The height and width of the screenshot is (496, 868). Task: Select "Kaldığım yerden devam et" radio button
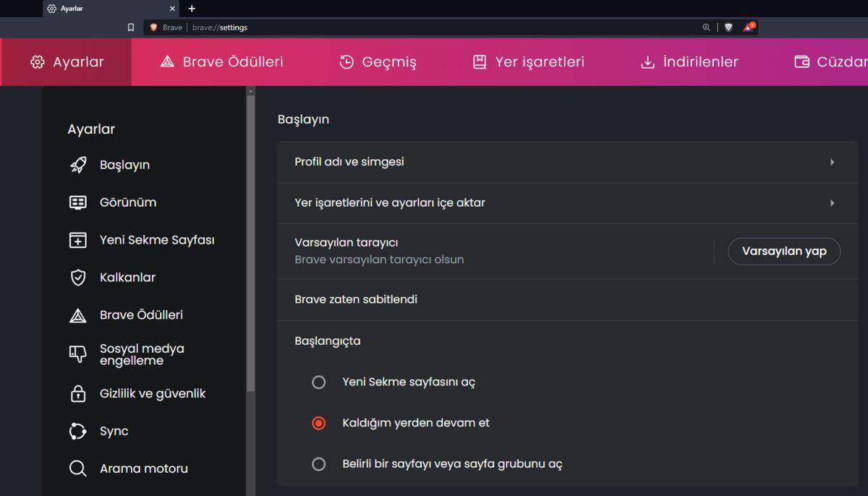pyautogui.click(x=319, y=423)
